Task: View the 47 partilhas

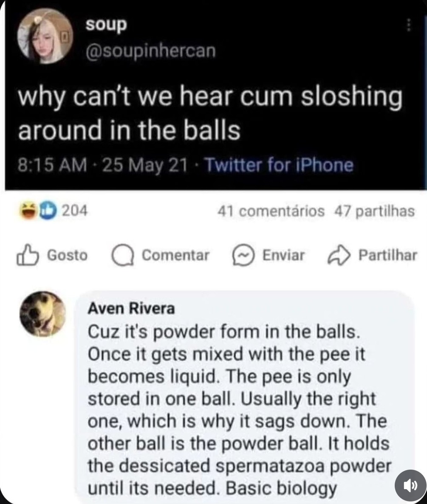Action: (x=374, y=211)
